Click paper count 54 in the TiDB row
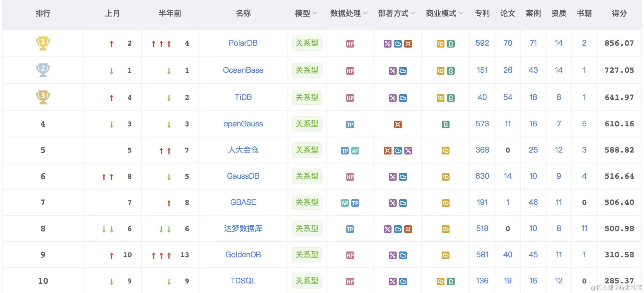The width and height of the screenshot is (644, 293). [x=508, y=97]
